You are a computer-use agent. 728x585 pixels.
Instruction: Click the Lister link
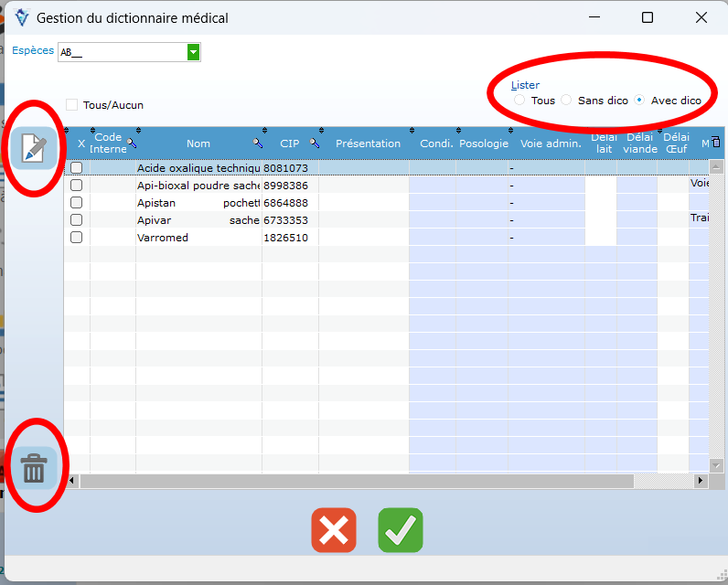[x=525, y=85]
